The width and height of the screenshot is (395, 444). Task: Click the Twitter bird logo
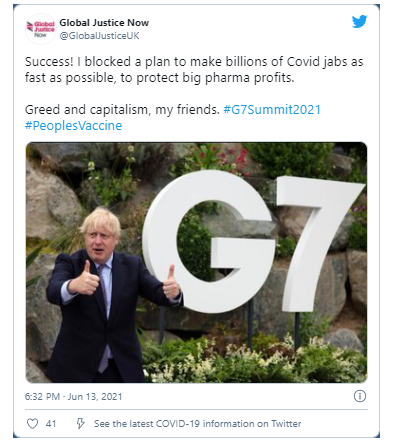pyautogui.click(x=359, y=22)
